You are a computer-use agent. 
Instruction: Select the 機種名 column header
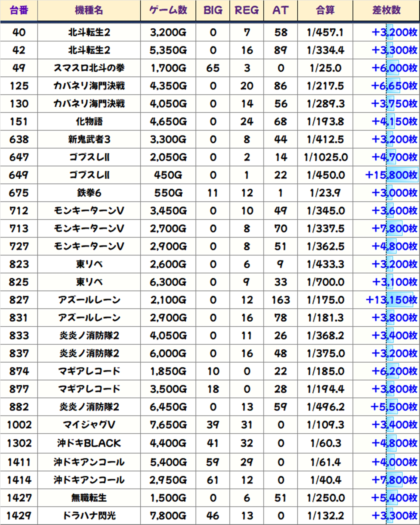coord(89,10)
